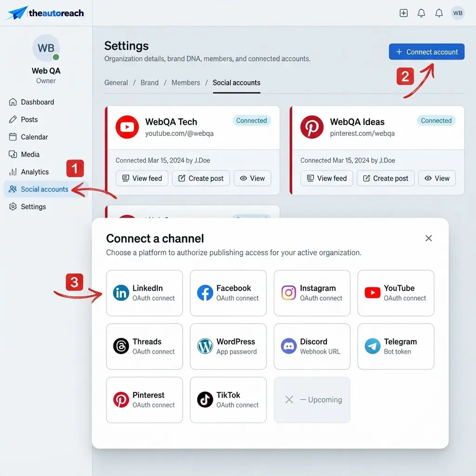The height and width of the screenshot is (476, 476).
Task: Click the Connect account button
Action: 427,52
